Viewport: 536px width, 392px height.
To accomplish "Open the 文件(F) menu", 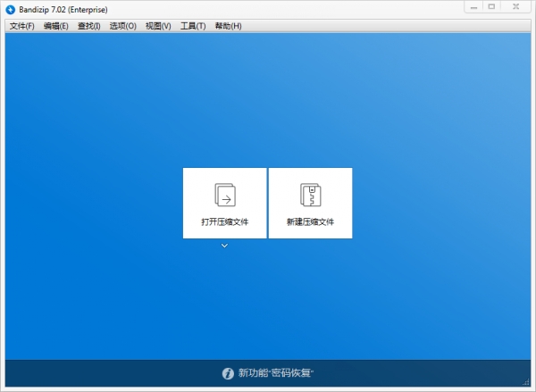I will 21,26.
